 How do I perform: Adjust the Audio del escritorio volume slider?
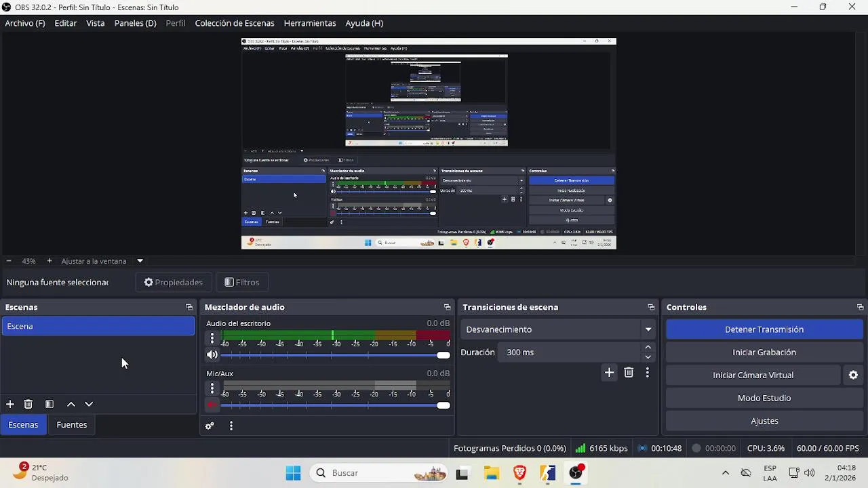click(x=336, y=355)
